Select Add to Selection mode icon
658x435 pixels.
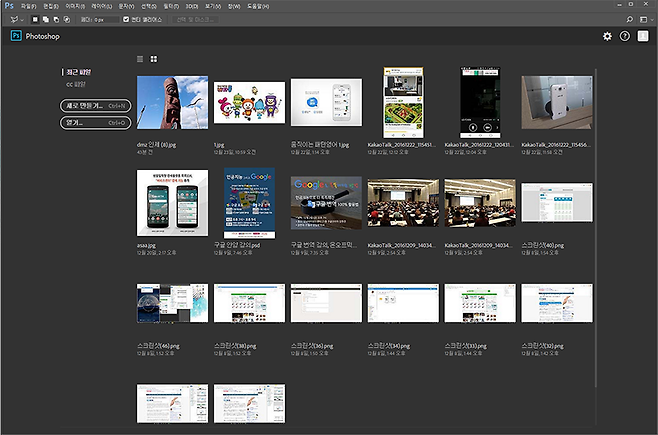(45, 19)
